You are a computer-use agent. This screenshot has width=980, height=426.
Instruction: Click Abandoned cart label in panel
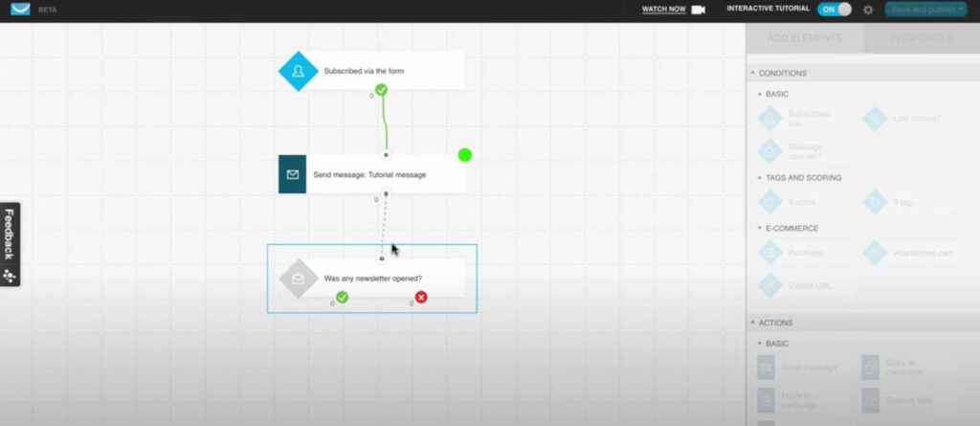click(x=924, y=253)
